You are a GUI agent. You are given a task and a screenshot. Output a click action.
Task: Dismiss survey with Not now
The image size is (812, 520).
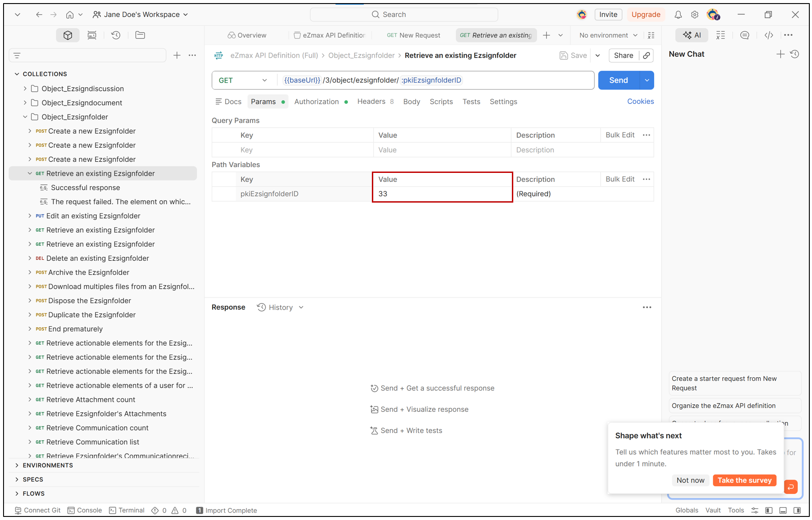[690, 480]
